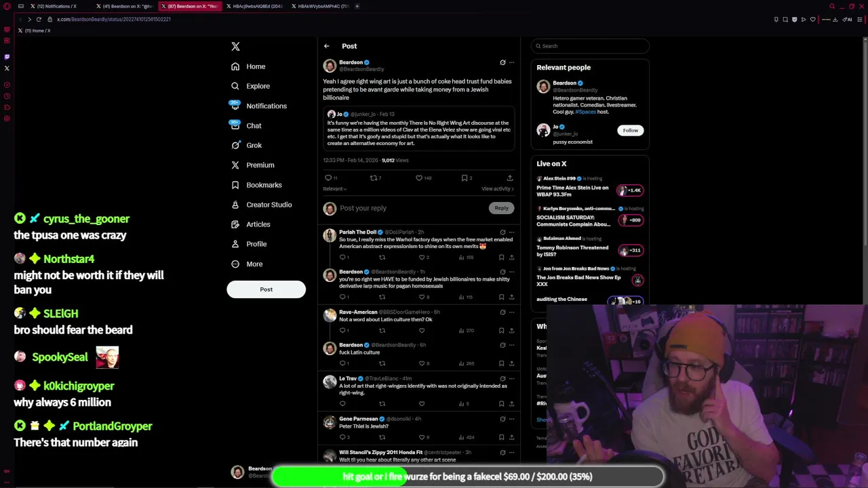Viewport: 868px width, 488px height.
Task: Click the blue Post button in sidebar
Action: tap(266, 289)
